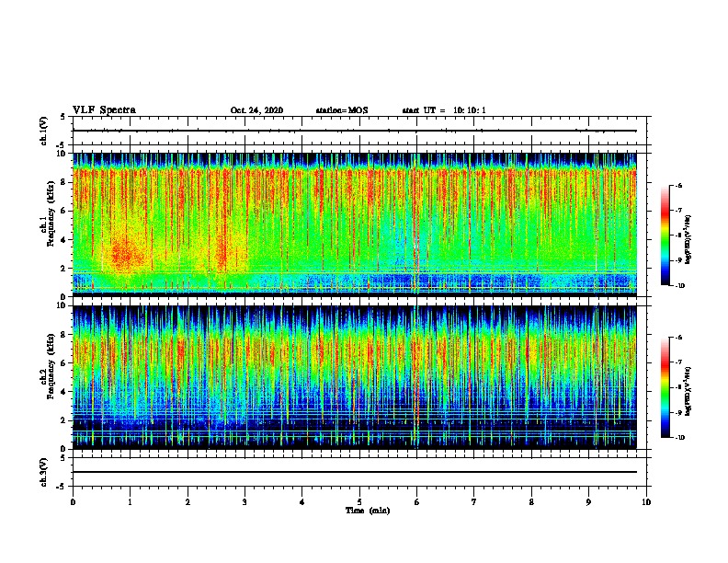Click the red emission blob near minute 1 in ch.1
The width and height of the screenshot is (728, 563).
click(124, 256)
